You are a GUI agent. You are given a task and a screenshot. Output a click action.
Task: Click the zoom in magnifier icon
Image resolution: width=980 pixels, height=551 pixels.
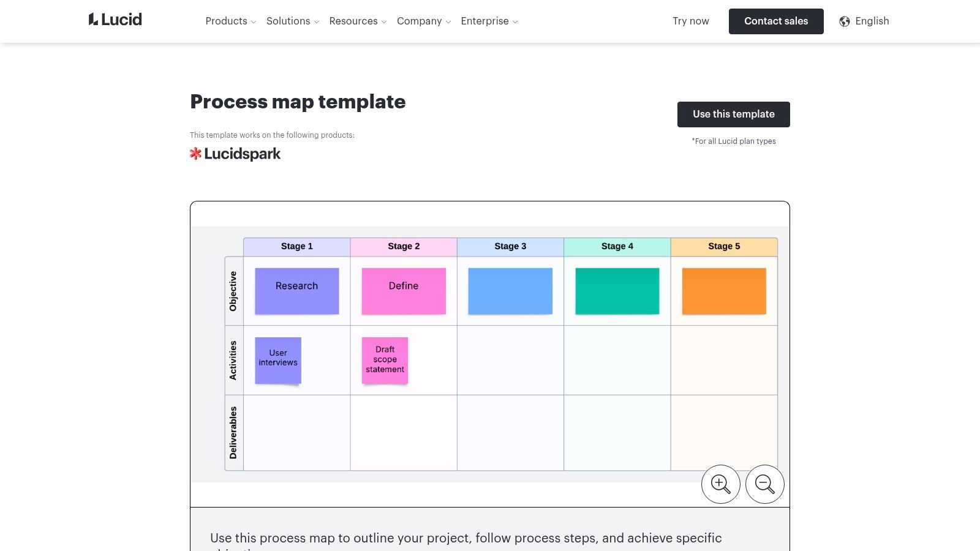(x=720, y=484)
